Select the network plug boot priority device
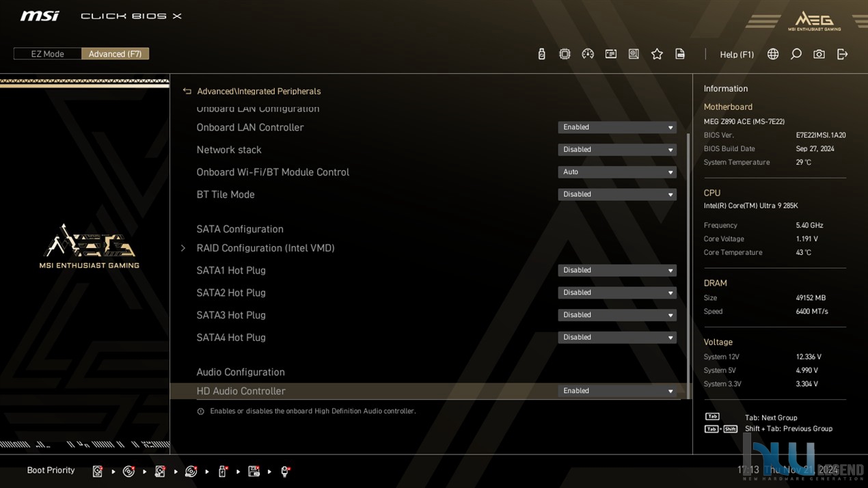868x488 pixels. coord(286,471)
